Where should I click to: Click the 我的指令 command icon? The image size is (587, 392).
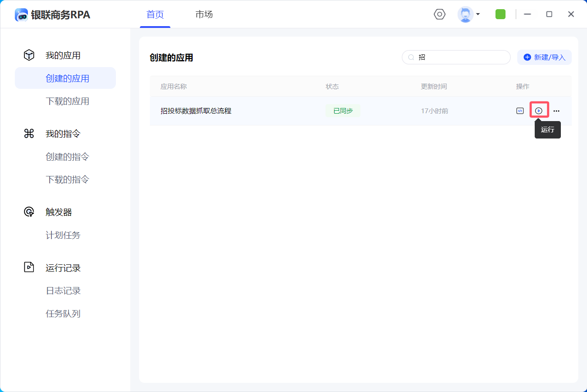tap(29, 134)
